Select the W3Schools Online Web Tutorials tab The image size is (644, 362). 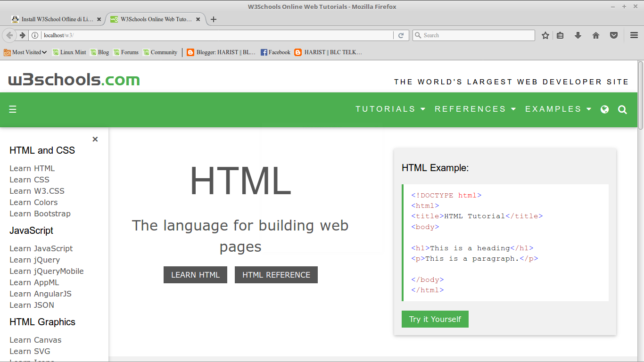click(155, 19)
